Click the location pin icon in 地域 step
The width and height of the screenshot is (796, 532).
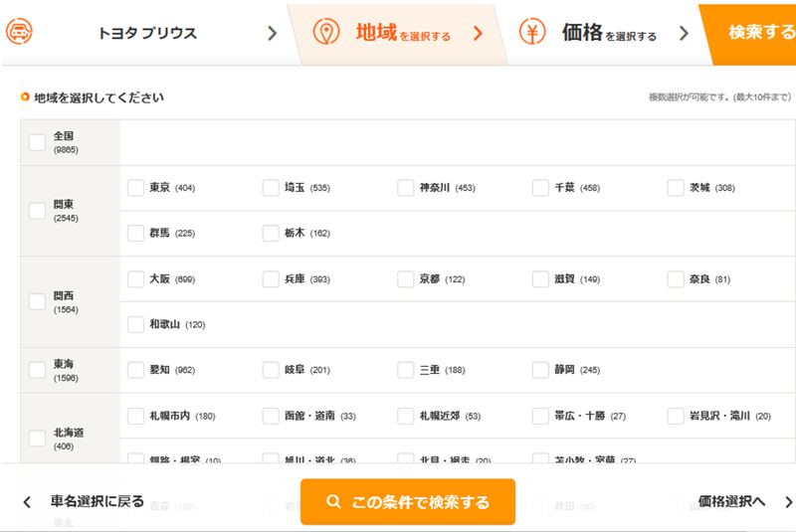coord(326,32)
